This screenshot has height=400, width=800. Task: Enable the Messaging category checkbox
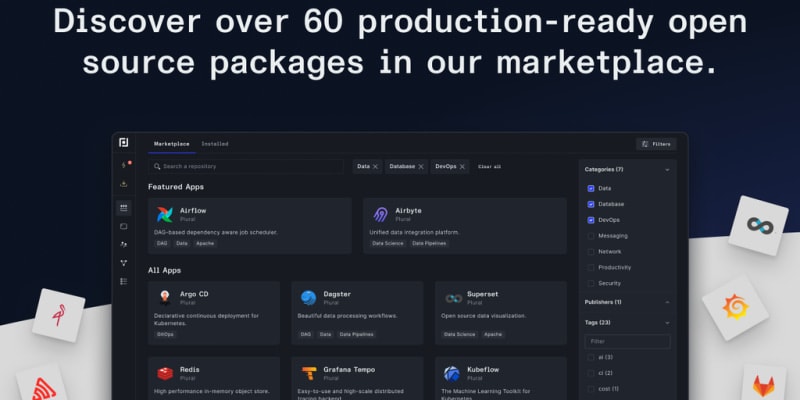pyautogui.click(x=591, y=236)
